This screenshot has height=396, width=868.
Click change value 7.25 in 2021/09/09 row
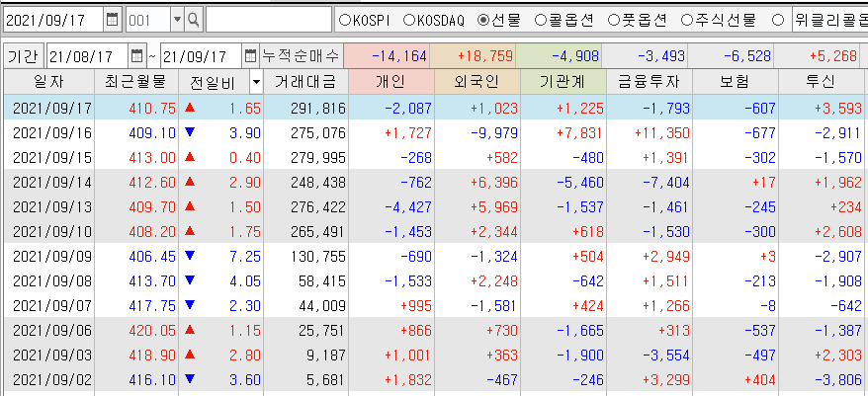pos(244,257)
